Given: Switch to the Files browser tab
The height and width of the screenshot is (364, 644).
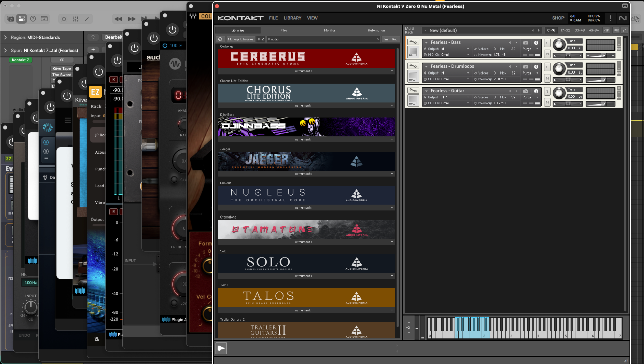Looking at the screenshot, I should click(x=284, y=30).
